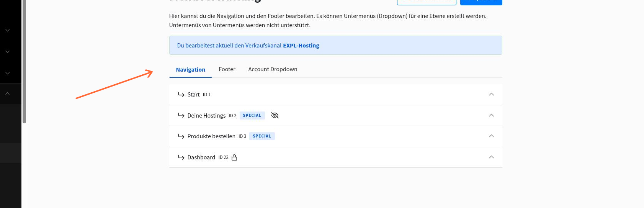Click the 'Du bearbeitest aktuell den Verkaufskanal' text
Viewport: 644px width, 208px height.
229,46
